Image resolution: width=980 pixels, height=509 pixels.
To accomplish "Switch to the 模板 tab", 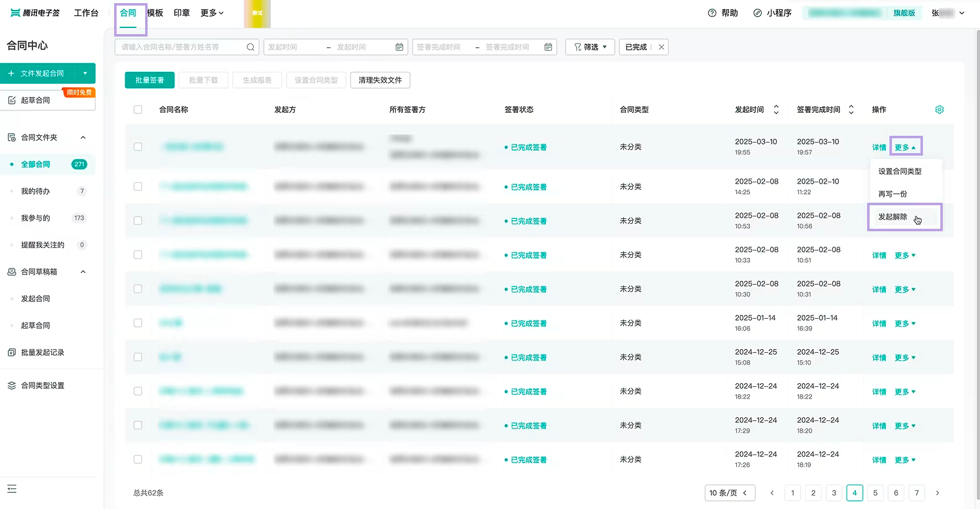I will click(155, 13).
